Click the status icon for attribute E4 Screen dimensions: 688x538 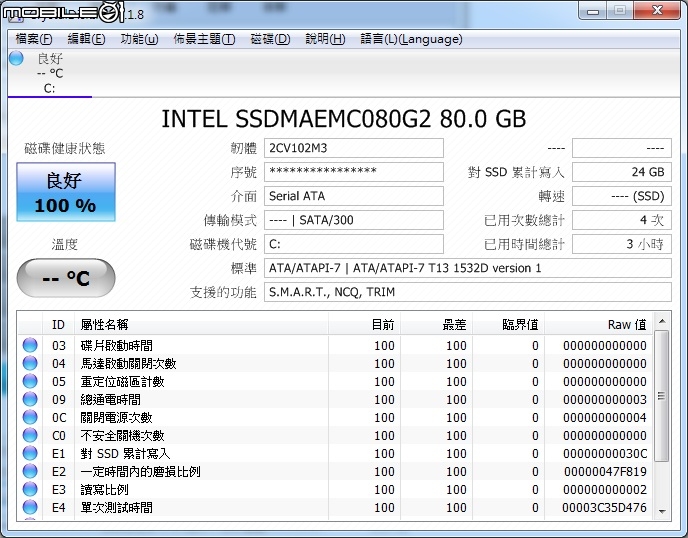[x=30, y=507]
